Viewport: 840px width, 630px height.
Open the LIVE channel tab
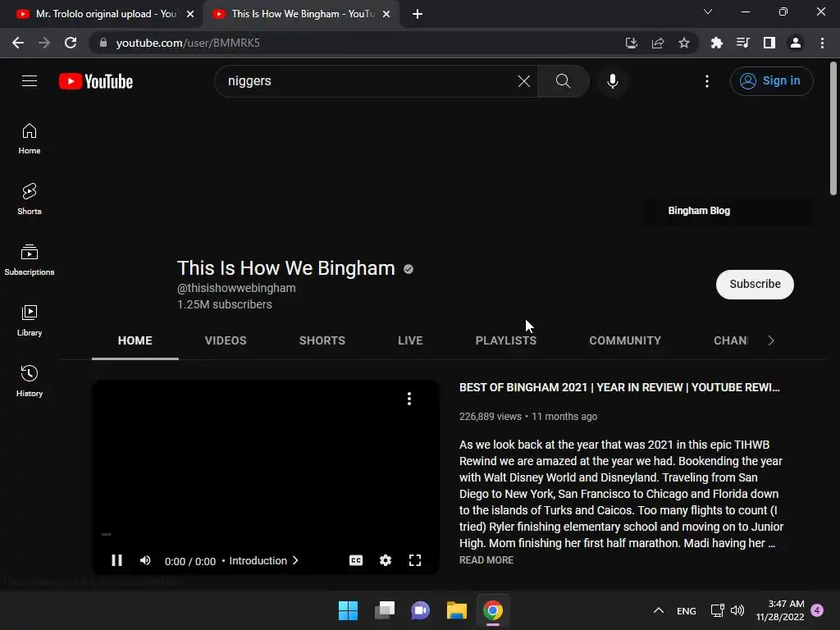click(410, 340)
